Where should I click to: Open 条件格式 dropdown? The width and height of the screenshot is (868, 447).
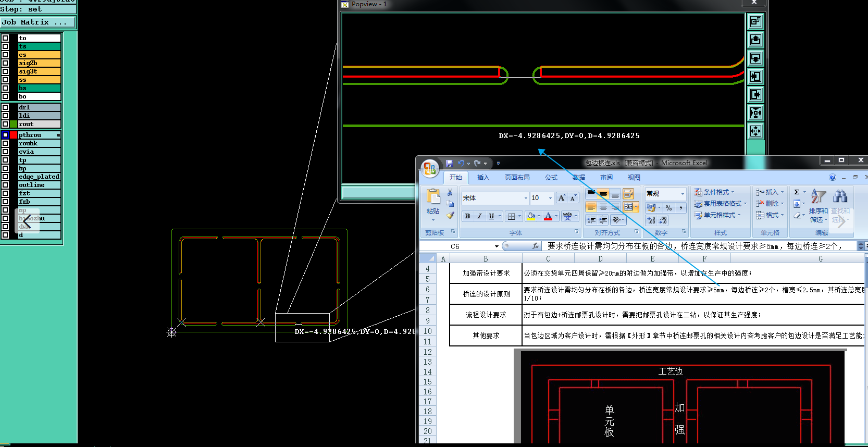tap(714, 192)
